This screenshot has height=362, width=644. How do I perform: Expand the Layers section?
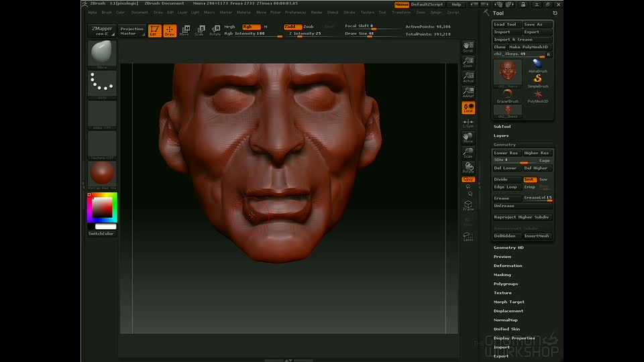tap(501, 135)
